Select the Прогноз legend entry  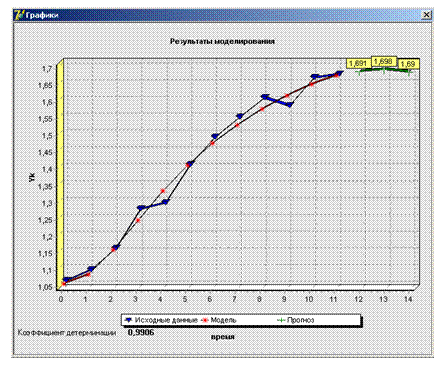click(296, 320)
